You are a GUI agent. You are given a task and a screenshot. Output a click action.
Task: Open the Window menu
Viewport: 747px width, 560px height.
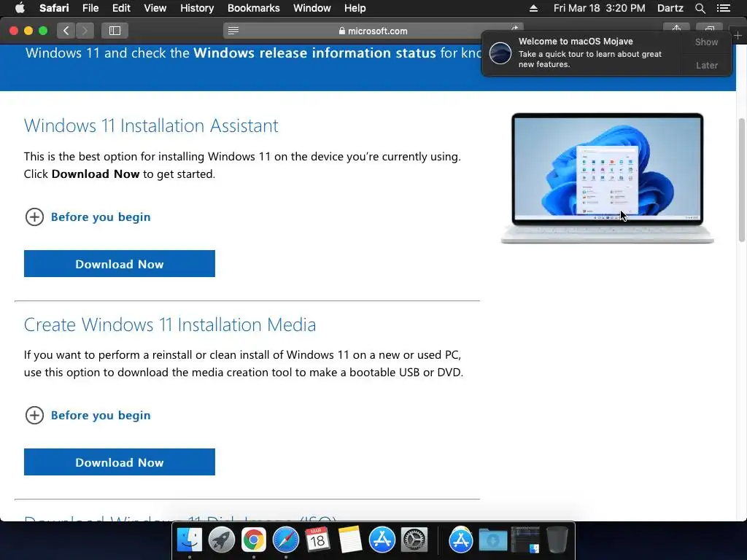click(x=312, y=8)
